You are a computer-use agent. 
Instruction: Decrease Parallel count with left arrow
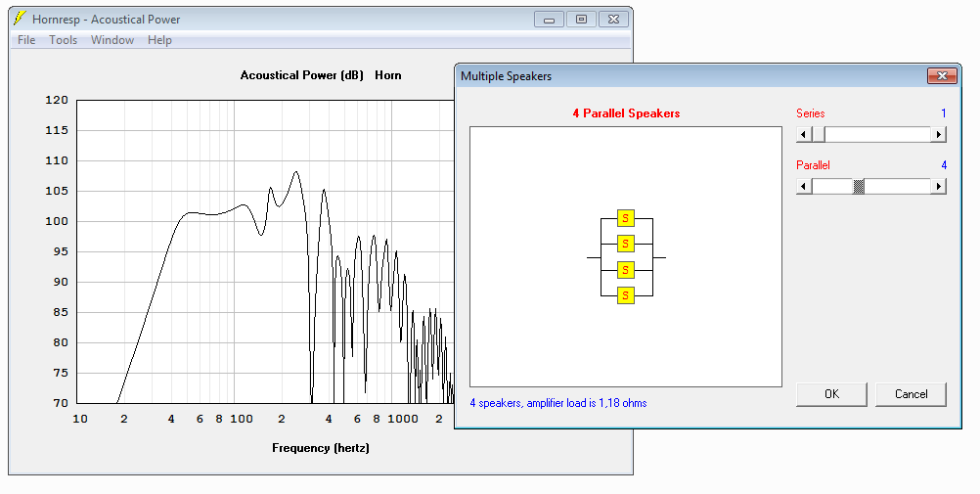(x=804, y=186)
